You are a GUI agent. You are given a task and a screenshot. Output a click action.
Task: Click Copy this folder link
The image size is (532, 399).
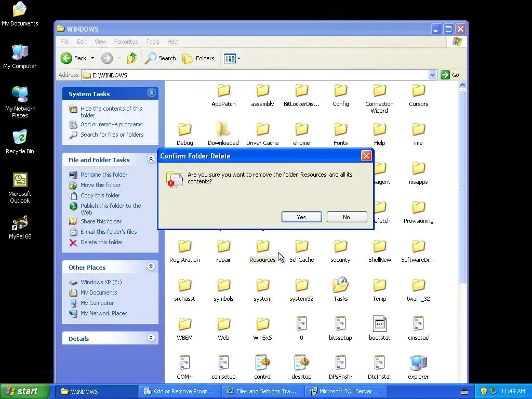[x=100, y=195]
